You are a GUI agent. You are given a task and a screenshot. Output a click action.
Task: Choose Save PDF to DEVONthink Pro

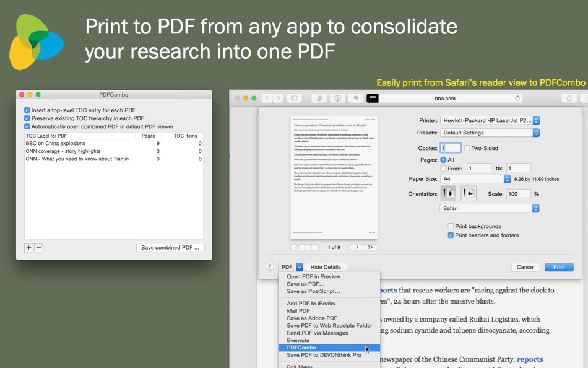(x=324, y=355)
